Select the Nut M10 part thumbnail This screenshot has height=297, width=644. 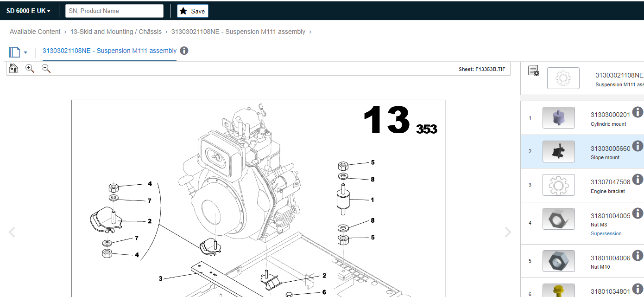(x=558, y=261)
